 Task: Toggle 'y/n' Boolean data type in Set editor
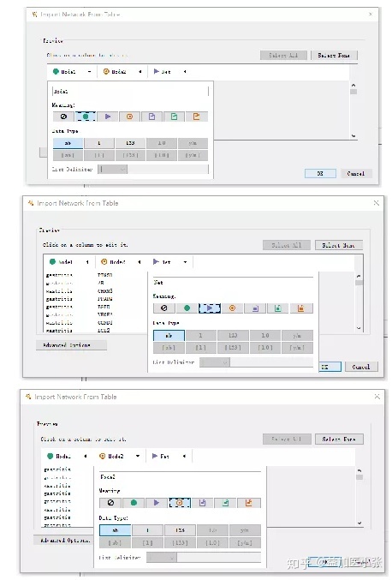(297, 335)
